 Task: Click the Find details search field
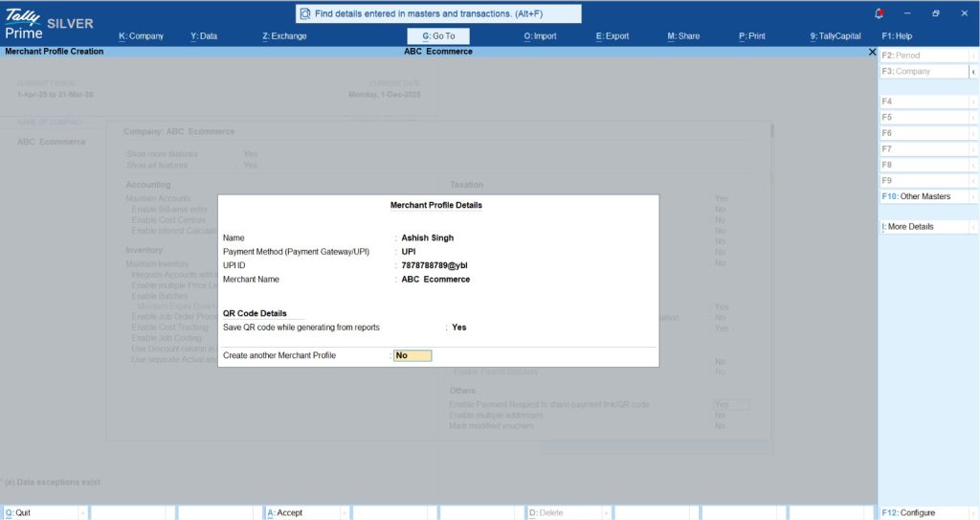[438, 13]
